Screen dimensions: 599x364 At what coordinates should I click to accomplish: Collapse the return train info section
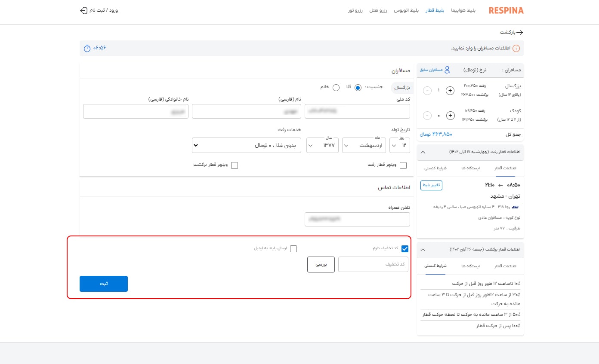pos(423,250)
